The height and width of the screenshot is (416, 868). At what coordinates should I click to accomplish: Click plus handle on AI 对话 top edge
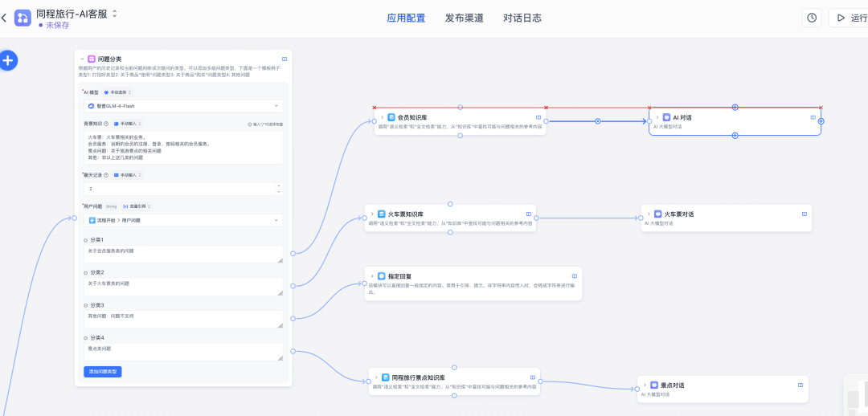(x=735, y=108)
